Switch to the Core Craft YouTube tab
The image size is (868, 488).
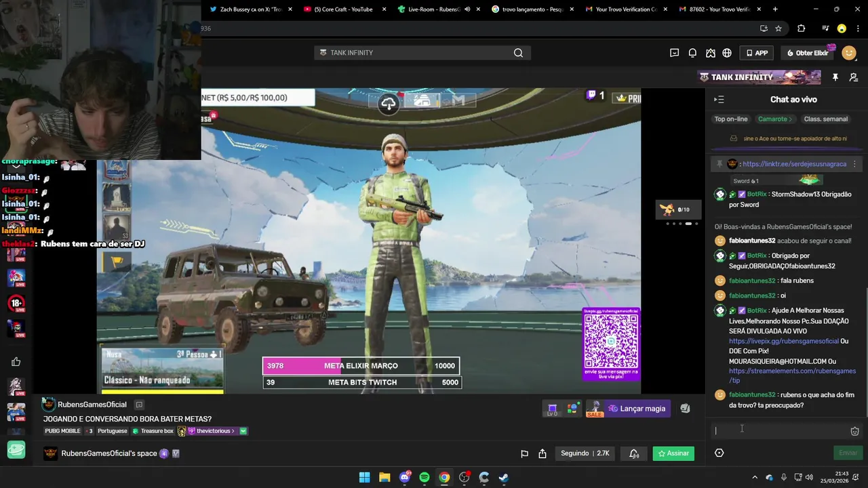tap(343, 9)
